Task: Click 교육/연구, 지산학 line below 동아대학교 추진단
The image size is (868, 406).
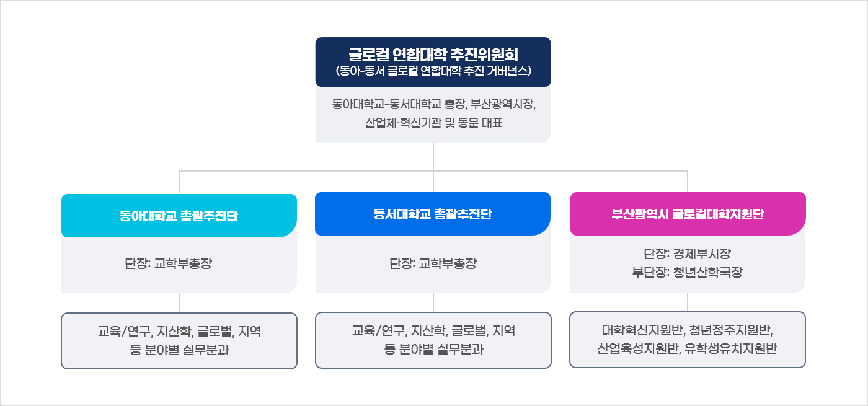Action: point(179,331)
